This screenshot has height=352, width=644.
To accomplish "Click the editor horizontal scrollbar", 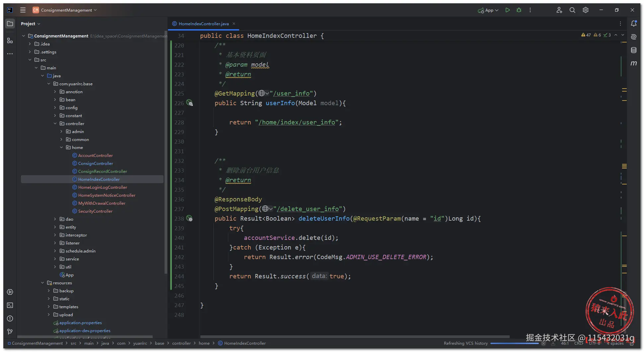I will (355, 336).
